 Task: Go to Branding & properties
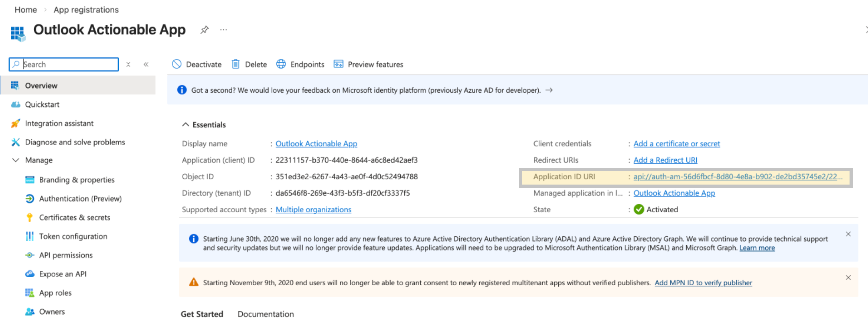[78, 180]
